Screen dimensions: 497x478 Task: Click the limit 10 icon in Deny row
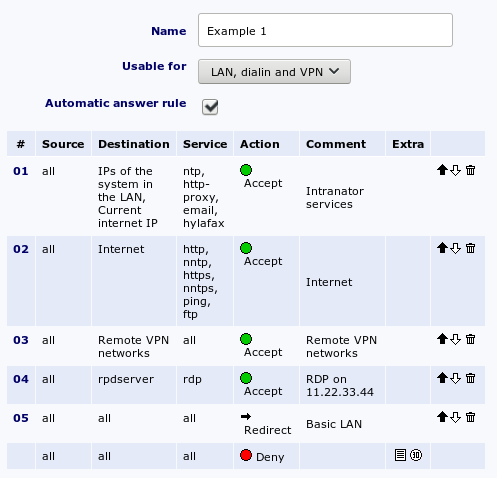pyautogui.click(x=416, y=455)
